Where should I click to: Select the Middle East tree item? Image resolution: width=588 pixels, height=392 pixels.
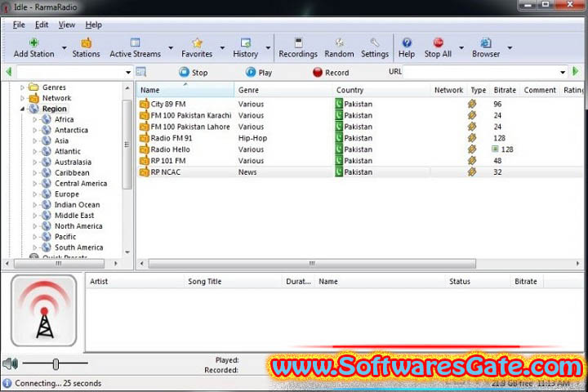tap(74, 216)
